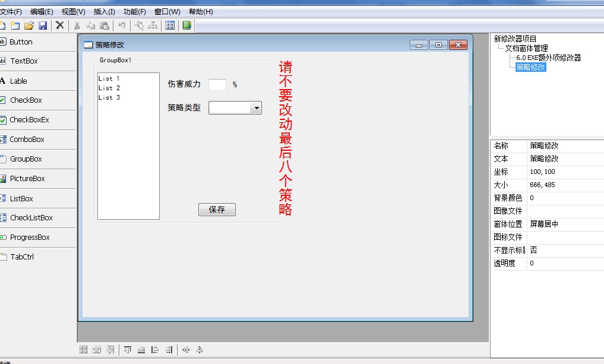Image resolution: width=604 pixels, height=364 pixels.
Task: Open the 视图(V) menu
Action: (x=73, y=12)
